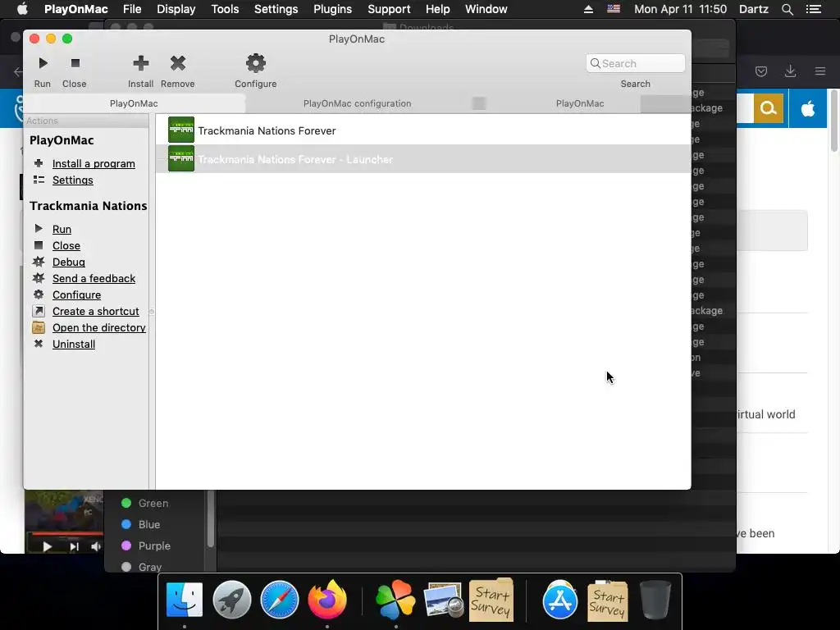This screenshot has width=840, height=630.
Task: Click Configure link in sidebar
Action: [x=76, y=295]
